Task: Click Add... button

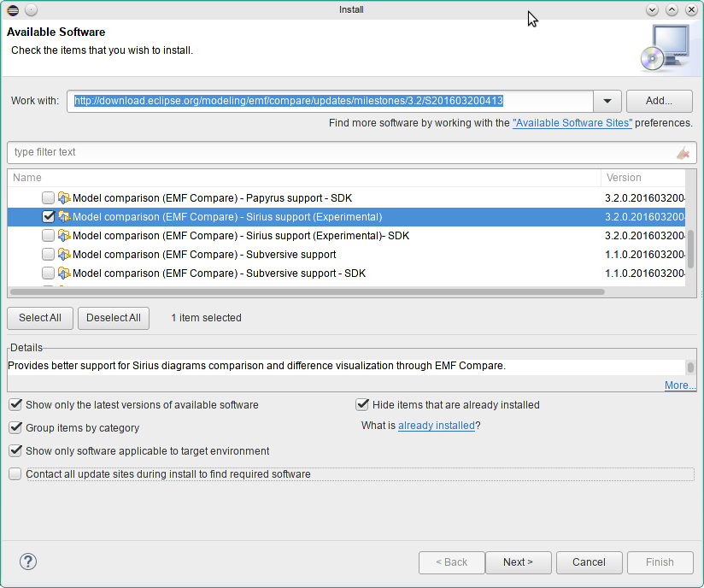Action: (x=659, y=101)
